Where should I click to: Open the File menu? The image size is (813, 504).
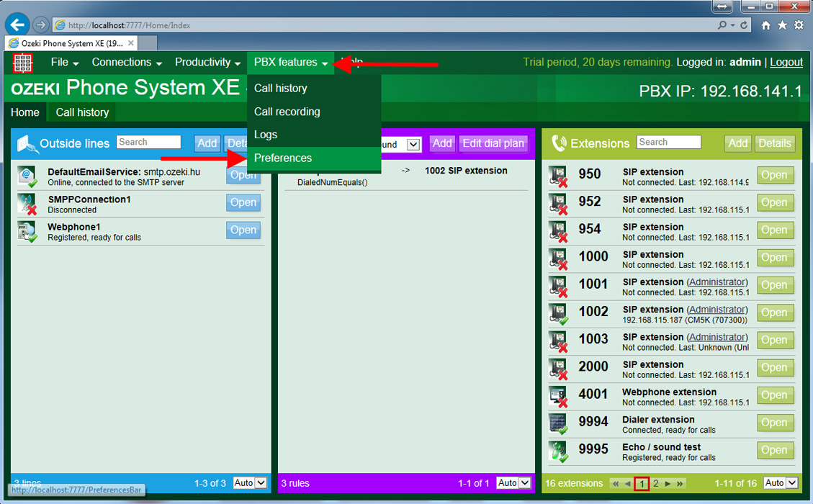(x=64, y=62)
